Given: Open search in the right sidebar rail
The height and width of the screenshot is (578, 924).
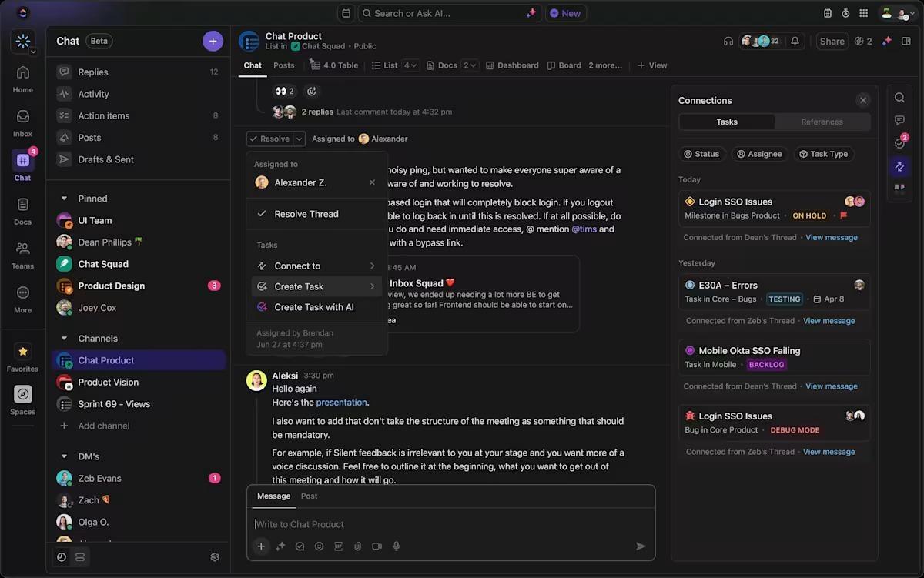Looking at the screenshot, I should pyautogui.click(x=899, y=98).
